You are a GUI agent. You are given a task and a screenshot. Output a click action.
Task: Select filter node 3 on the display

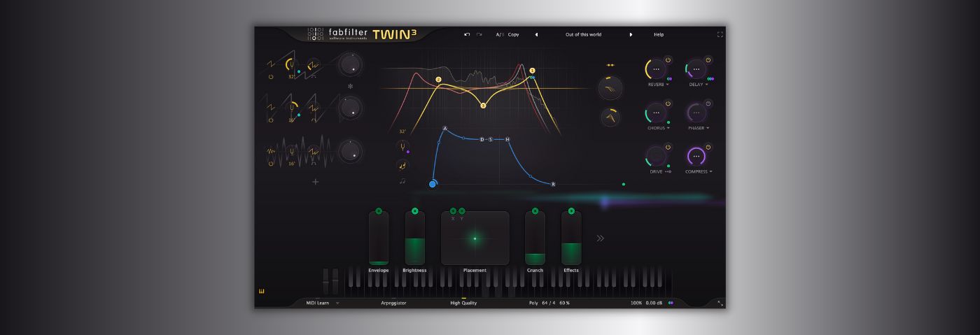483,106
